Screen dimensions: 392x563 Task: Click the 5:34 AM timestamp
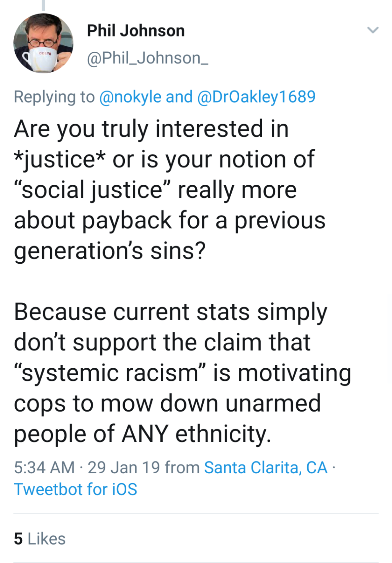click(44, 467)
